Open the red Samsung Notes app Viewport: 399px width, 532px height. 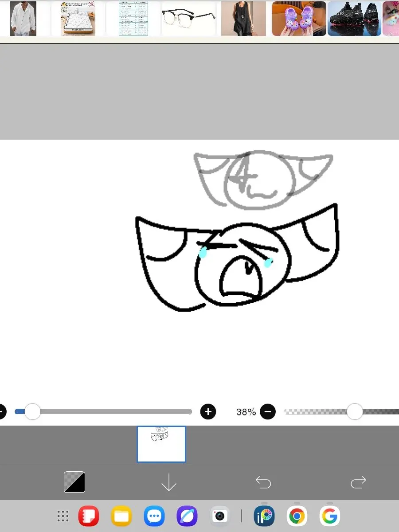coord(89,516)
